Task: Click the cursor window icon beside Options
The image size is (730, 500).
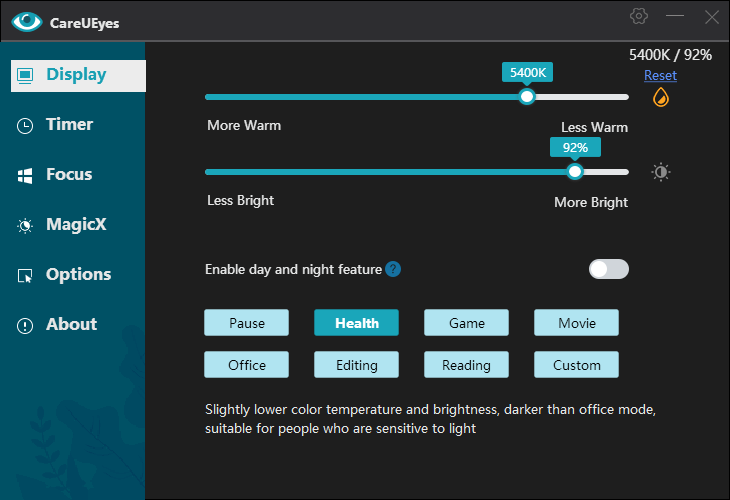Action: coord(25,276)
